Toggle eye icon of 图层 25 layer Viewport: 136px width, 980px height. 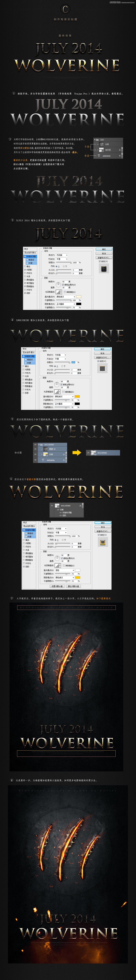tap(35, 449)
